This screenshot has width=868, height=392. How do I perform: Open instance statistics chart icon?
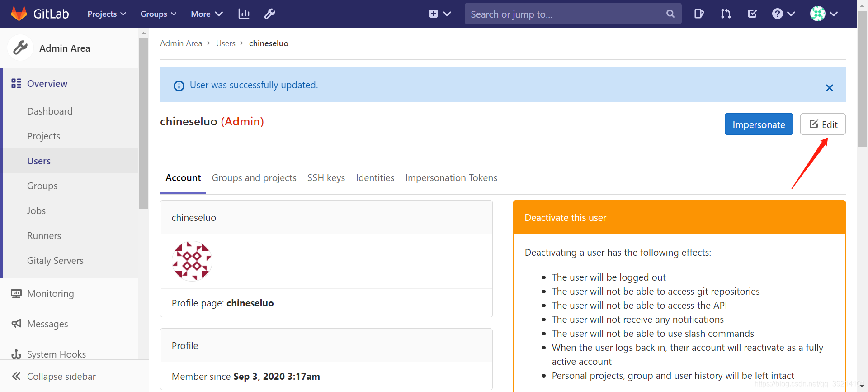(x=244, y=14)
